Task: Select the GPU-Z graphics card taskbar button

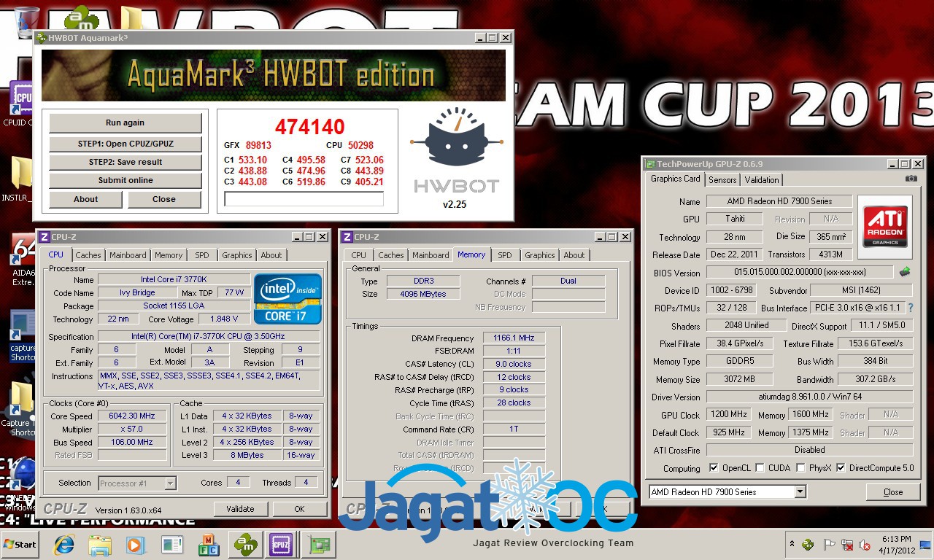Action: pos(318,544)
